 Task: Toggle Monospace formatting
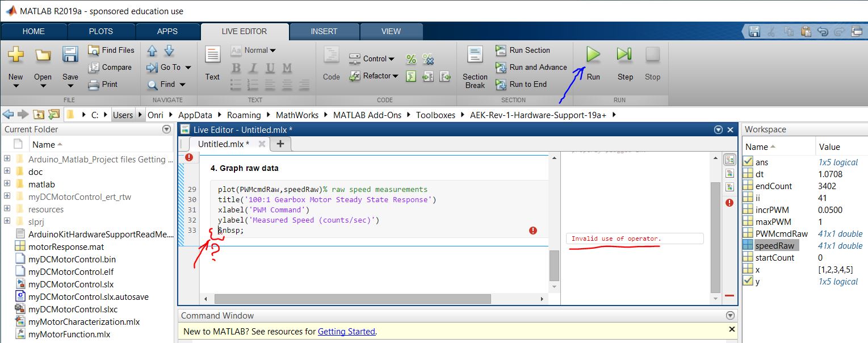tap(287, 68)
